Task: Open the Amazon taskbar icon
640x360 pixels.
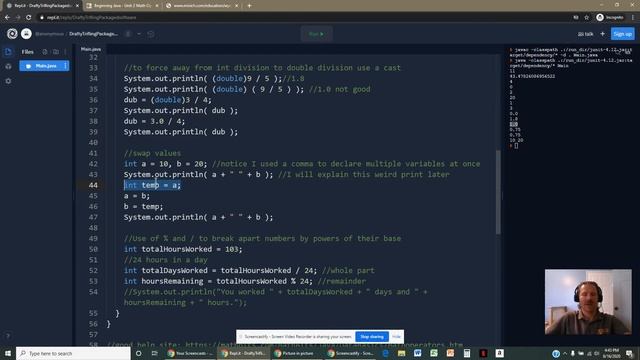Action: coord(499,353)
